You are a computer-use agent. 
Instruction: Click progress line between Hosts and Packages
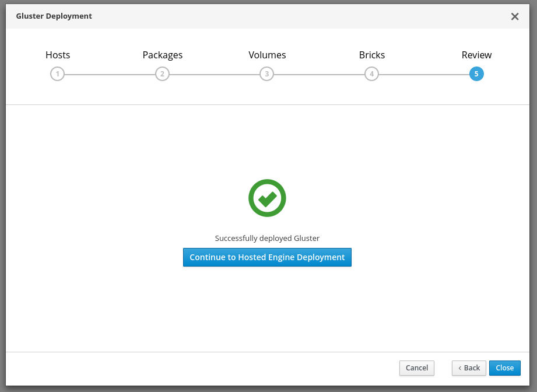(110, 74)
